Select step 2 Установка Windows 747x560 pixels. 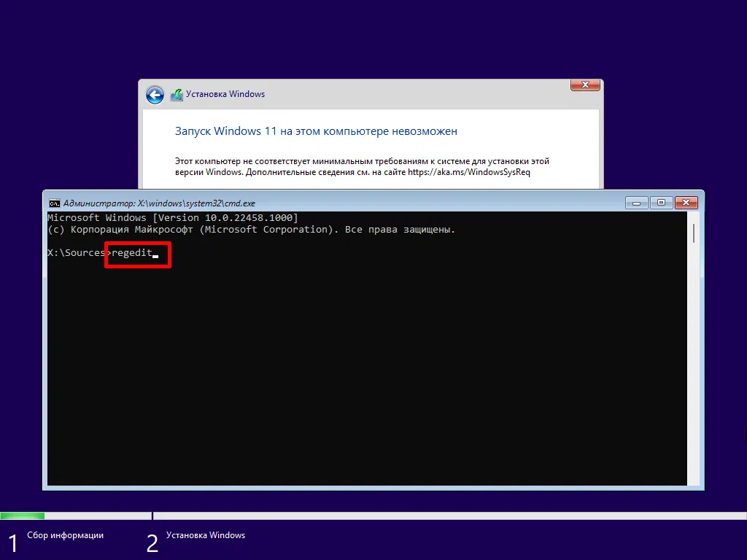coord(206,535)
